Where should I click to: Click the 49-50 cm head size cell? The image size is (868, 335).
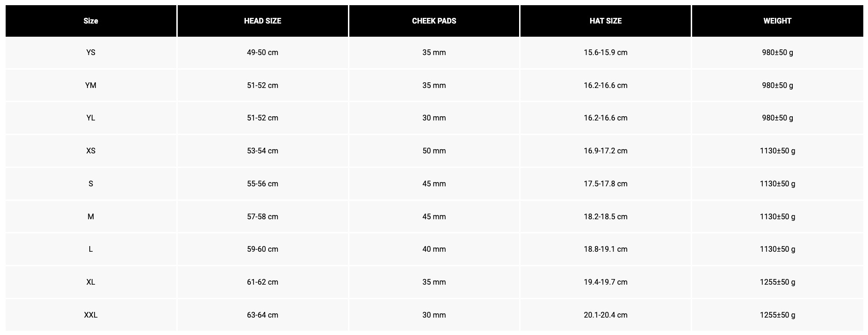point(262,52)
